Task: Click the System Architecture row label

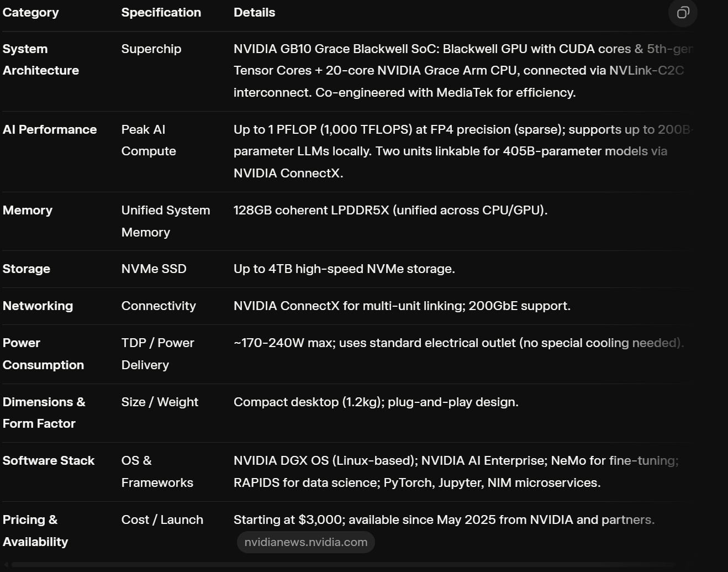Action: click(x=41, y=60)
